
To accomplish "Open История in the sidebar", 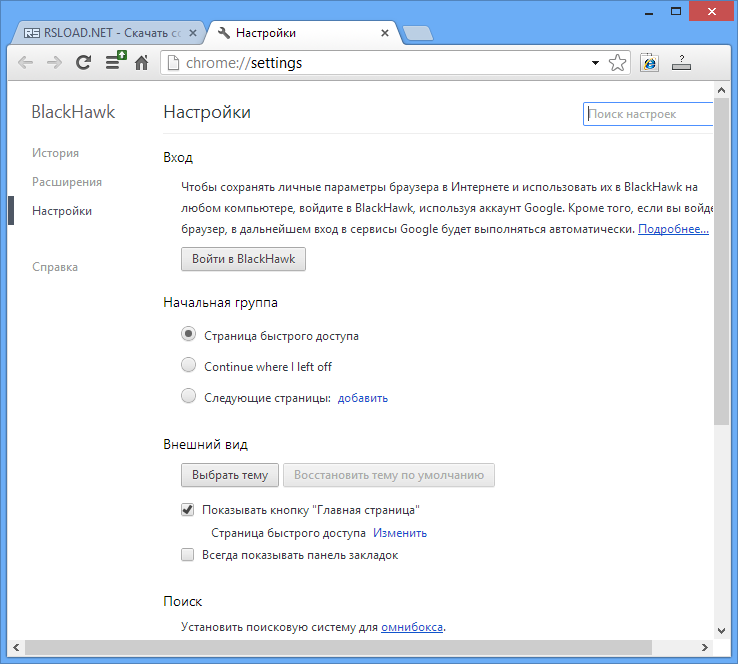I will [55, 153].
